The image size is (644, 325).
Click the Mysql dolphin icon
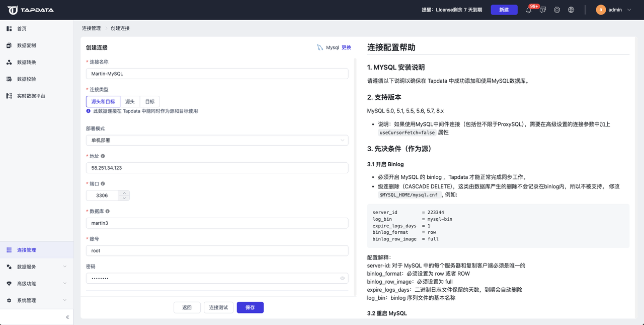pos(320,47)
